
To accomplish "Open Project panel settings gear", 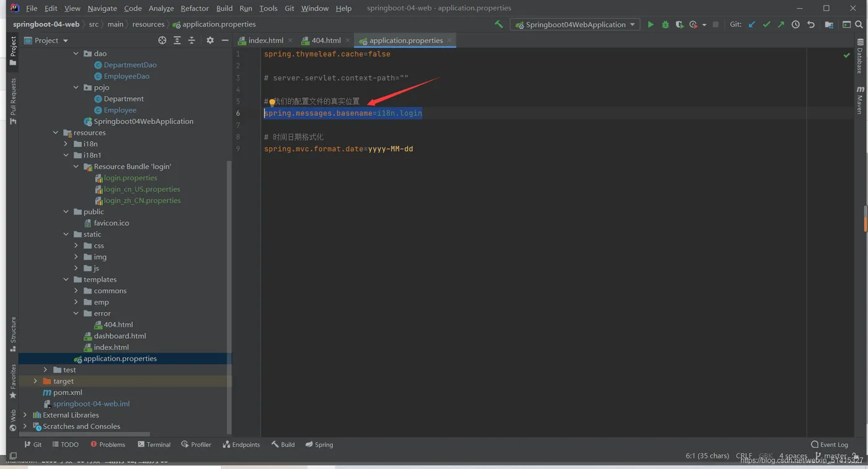I will point(210,40).
